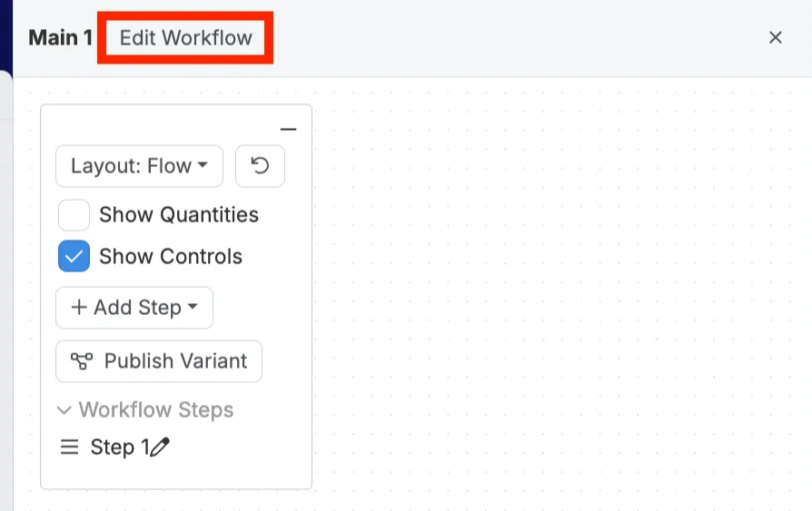Enable the Show Quantities checkbox
The image size is (812, 511).
[74, 215]
